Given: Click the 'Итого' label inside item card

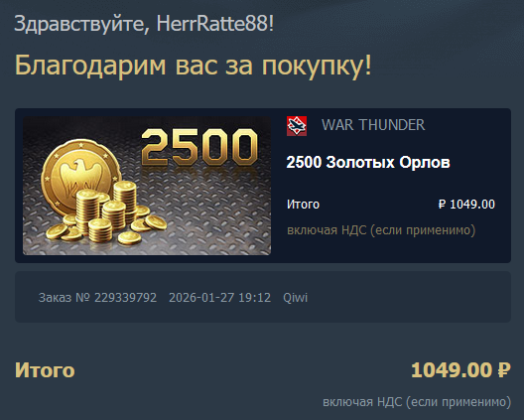Looking at the screenshot, I should (x=303, y=205).
